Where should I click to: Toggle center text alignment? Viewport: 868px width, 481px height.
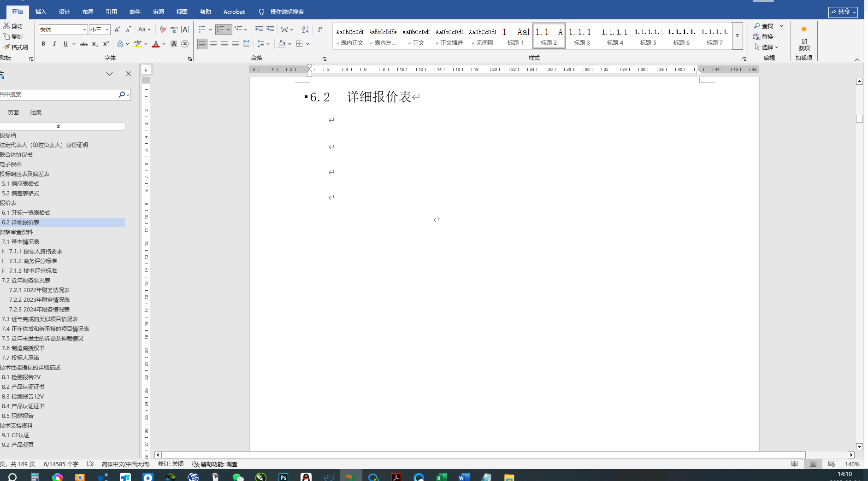tap(213, 44)
